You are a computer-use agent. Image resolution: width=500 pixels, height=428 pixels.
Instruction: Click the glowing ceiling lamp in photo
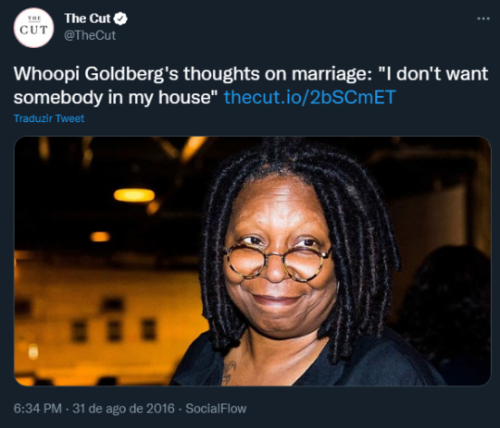point(134,195)
